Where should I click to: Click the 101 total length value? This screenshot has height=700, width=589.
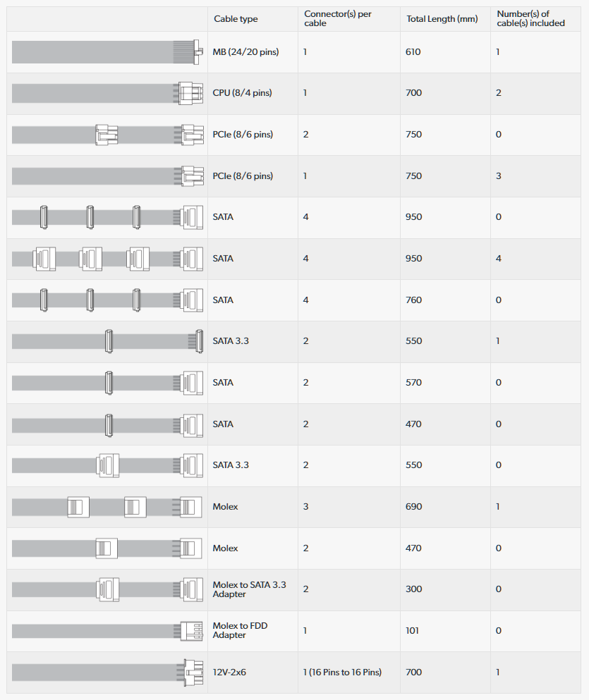coord(413,631)
